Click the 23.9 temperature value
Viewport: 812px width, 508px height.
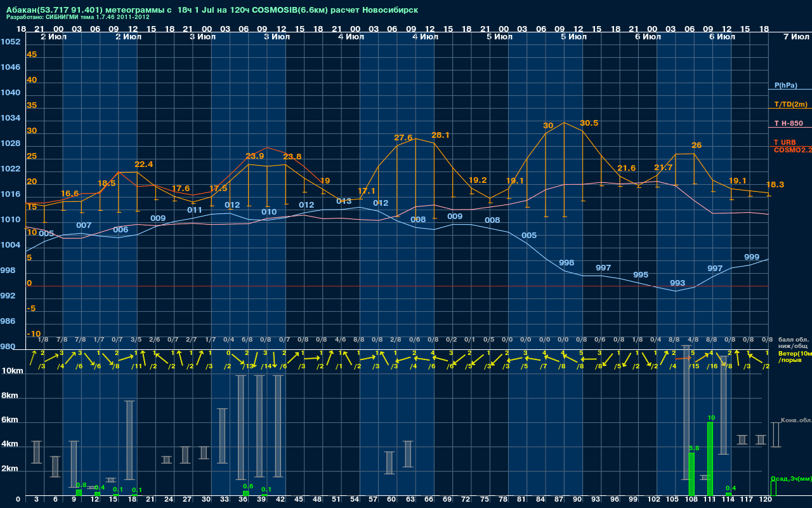[x=254, y=156]
